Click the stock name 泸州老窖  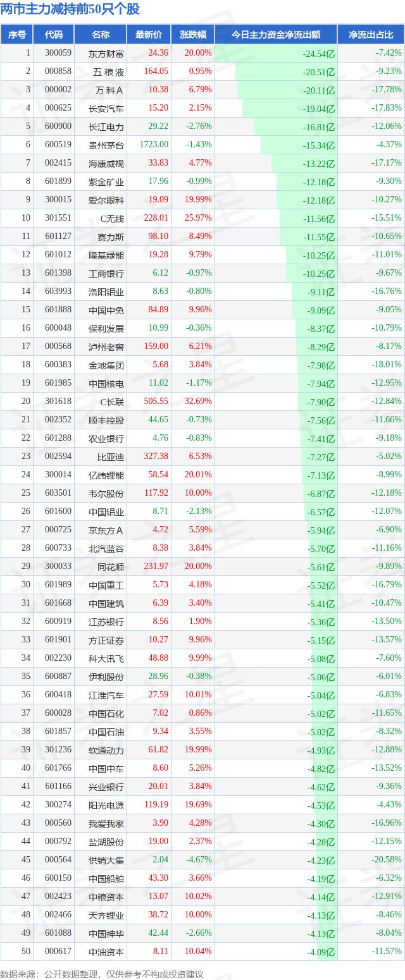click(x=106, y=346)
